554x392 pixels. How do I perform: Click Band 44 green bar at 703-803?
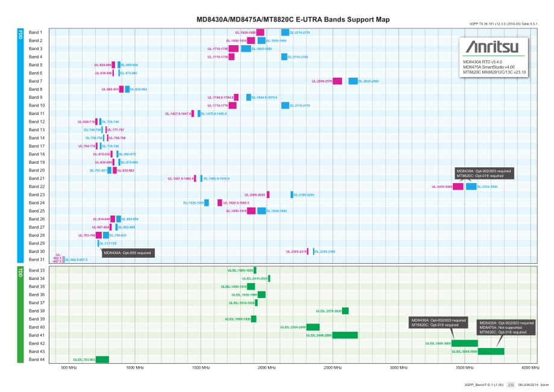pos(102,359)
